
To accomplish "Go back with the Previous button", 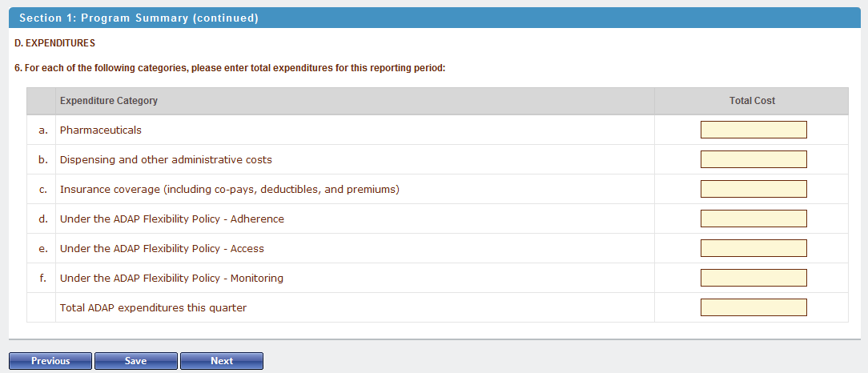I will [50, 361].
